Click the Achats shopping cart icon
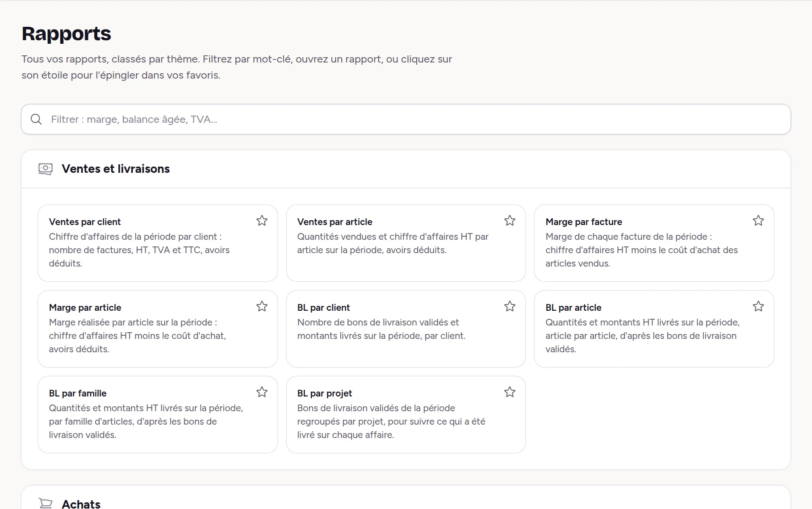Viewport: 812px width, 509px height. (46, 504)
